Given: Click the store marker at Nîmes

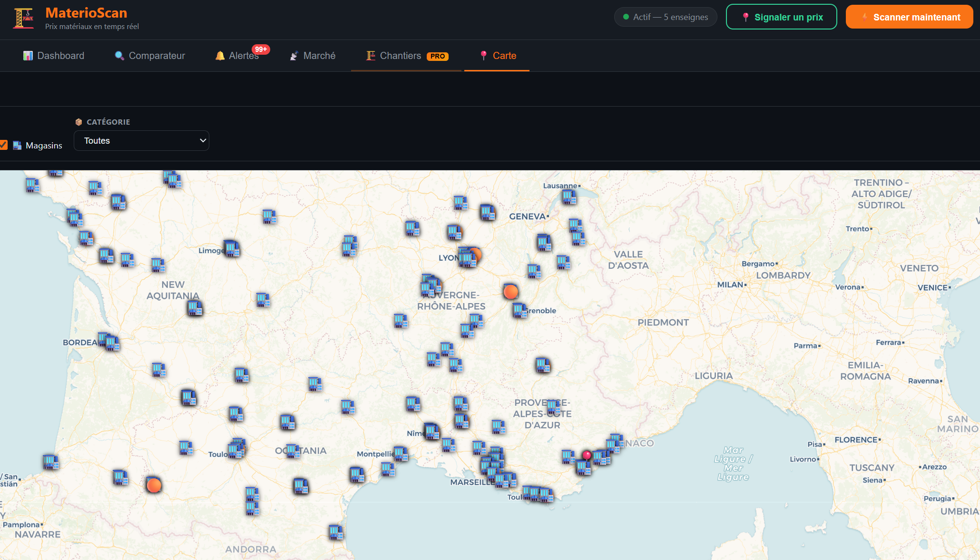Looking at the screenshot, I should click(x=431, y=431).
